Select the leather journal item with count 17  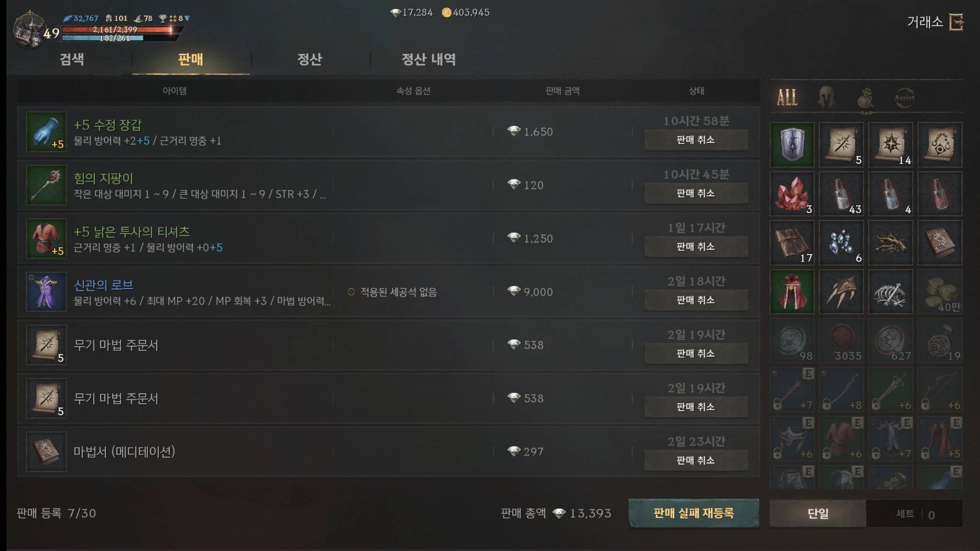point(792,243)
